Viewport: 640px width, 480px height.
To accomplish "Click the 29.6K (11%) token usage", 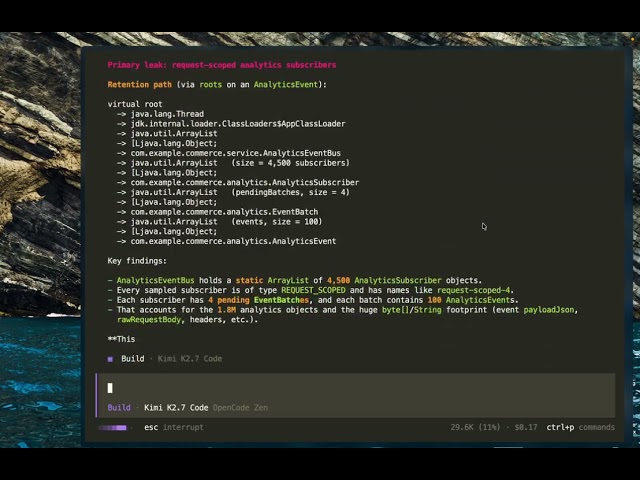I will coord(475,427).
